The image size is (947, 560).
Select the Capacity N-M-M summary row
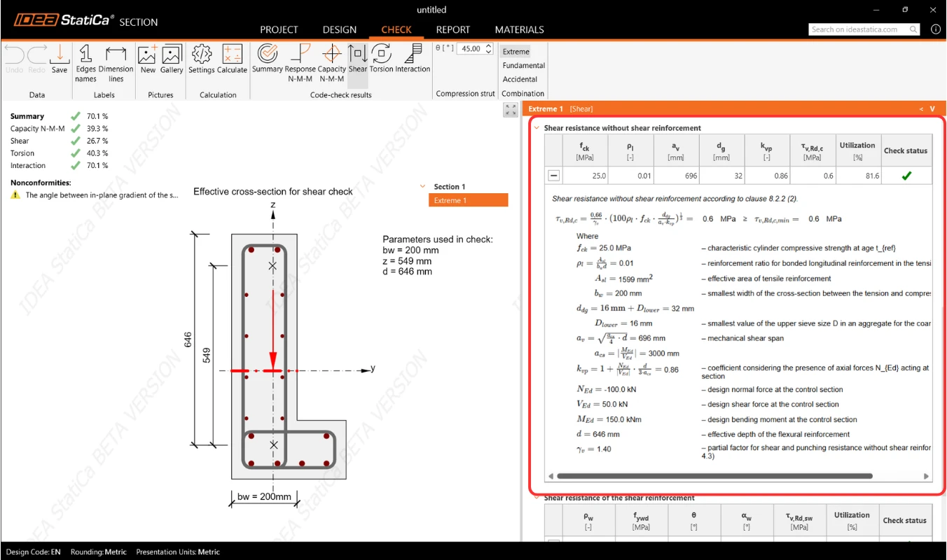60,129
